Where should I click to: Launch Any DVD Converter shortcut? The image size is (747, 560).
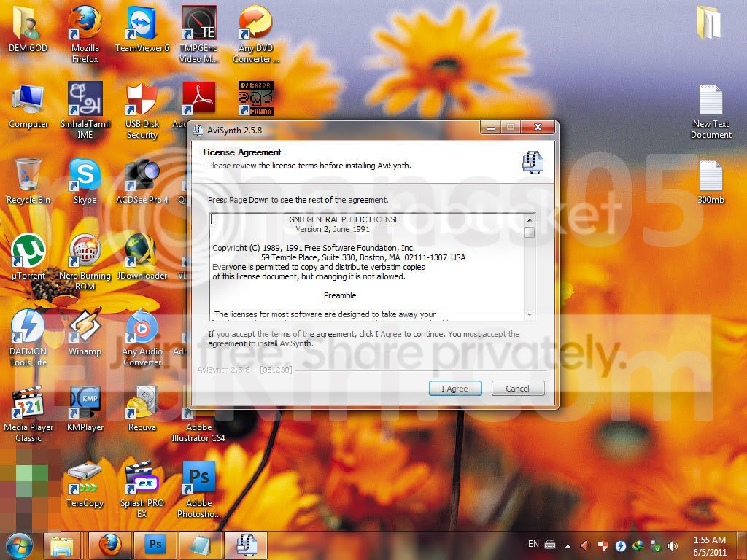tap(256, 34)
